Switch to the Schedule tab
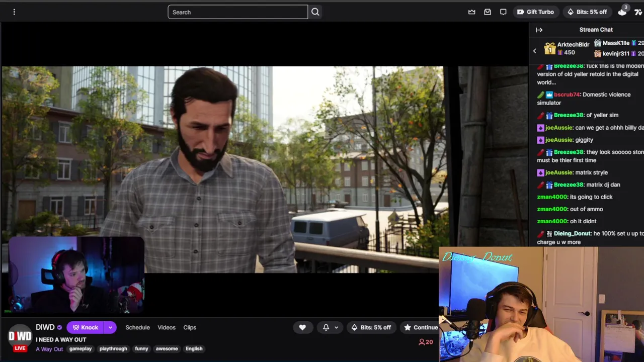The height and width of the screenshot is (362, 644). [137, 327]
